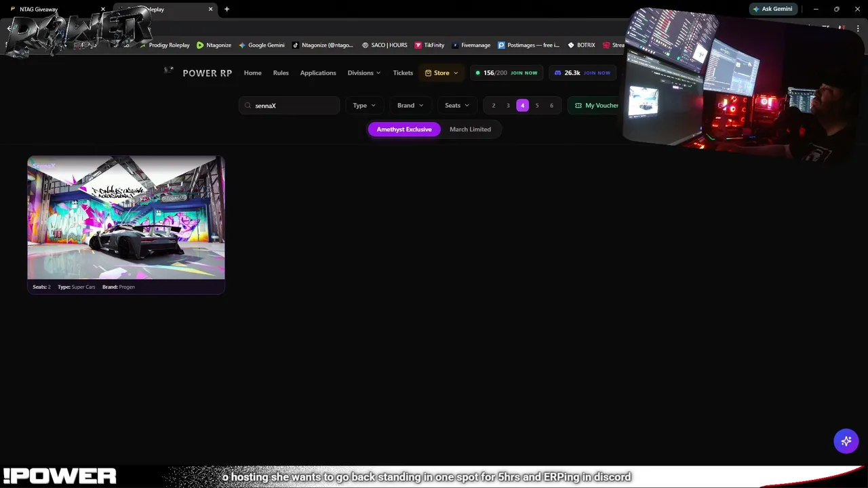Focus the sennaX search field
868x488 pixels.
pyautogui.click(x=290, y=106)
